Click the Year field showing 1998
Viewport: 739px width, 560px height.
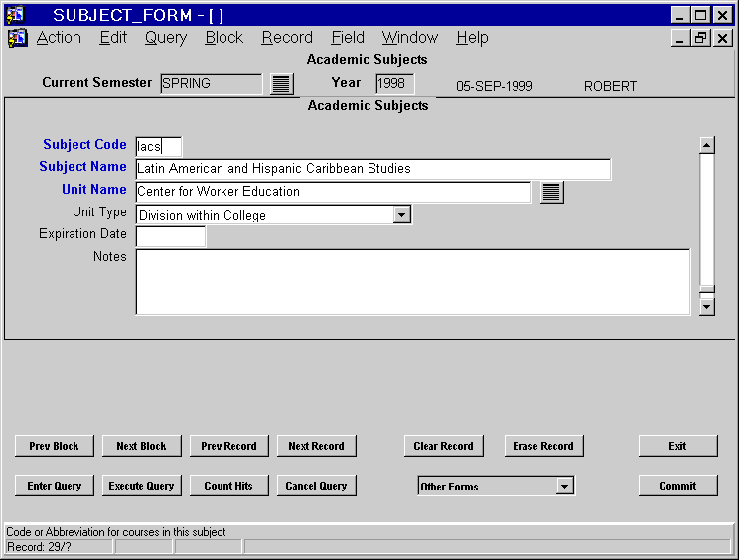coord(395,84)
